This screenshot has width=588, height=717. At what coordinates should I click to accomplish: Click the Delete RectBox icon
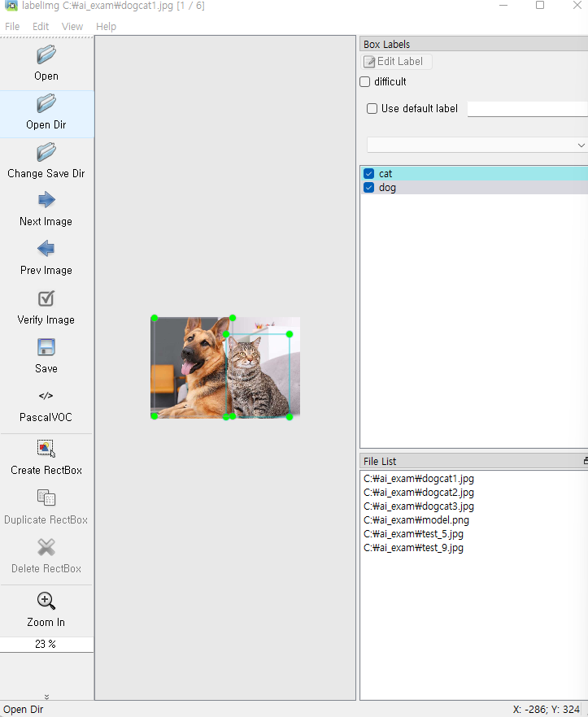click(46, 547)
